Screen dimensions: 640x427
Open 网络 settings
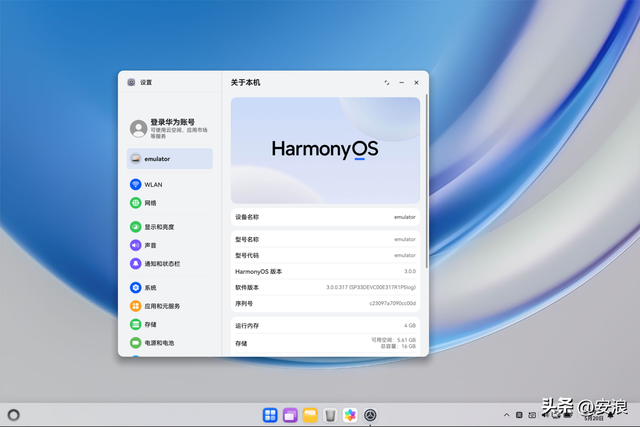169,203
